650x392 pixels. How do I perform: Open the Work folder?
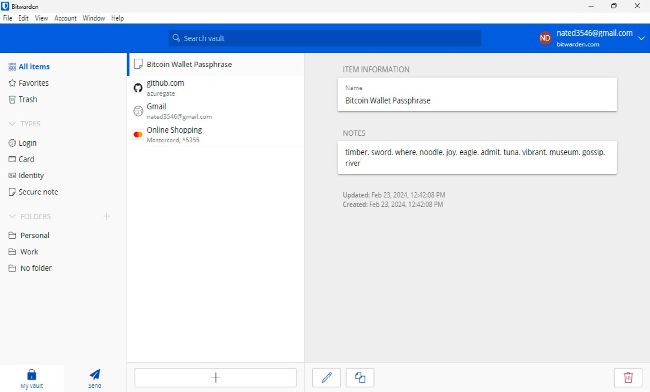pyautogui.click(x=24, y=252)
